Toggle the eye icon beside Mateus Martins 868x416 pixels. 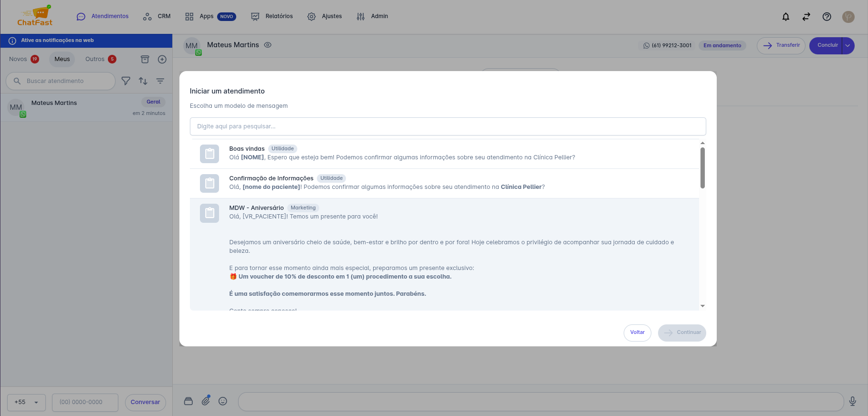pyautogui.click(x=268, y=45)
